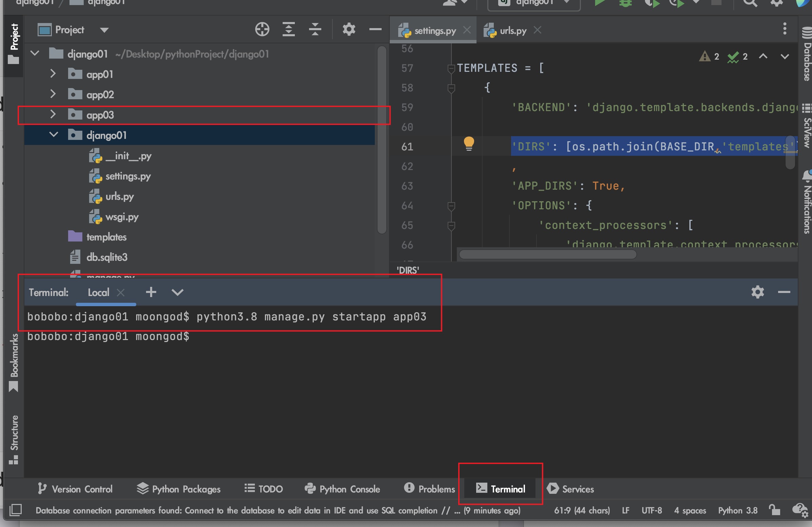The height and width of the screenshot is (527, 812).
Task: Select the Local terminal tab
Action: [x=99, y=292]
